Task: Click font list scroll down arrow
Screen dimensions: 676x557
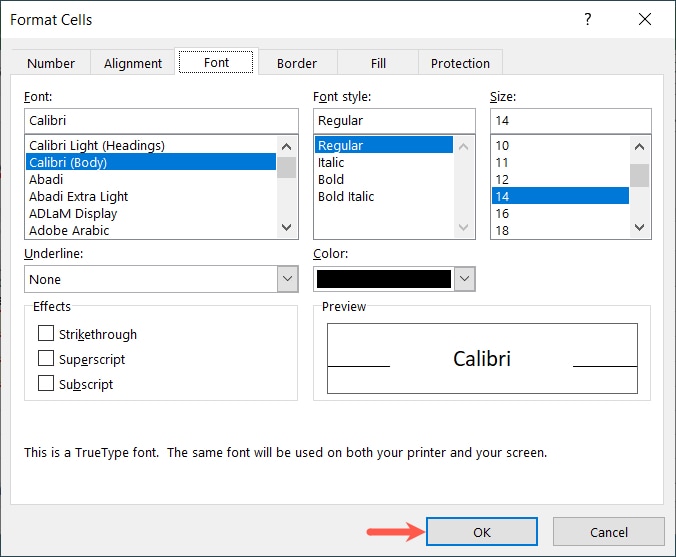Action: click(287, 227)
